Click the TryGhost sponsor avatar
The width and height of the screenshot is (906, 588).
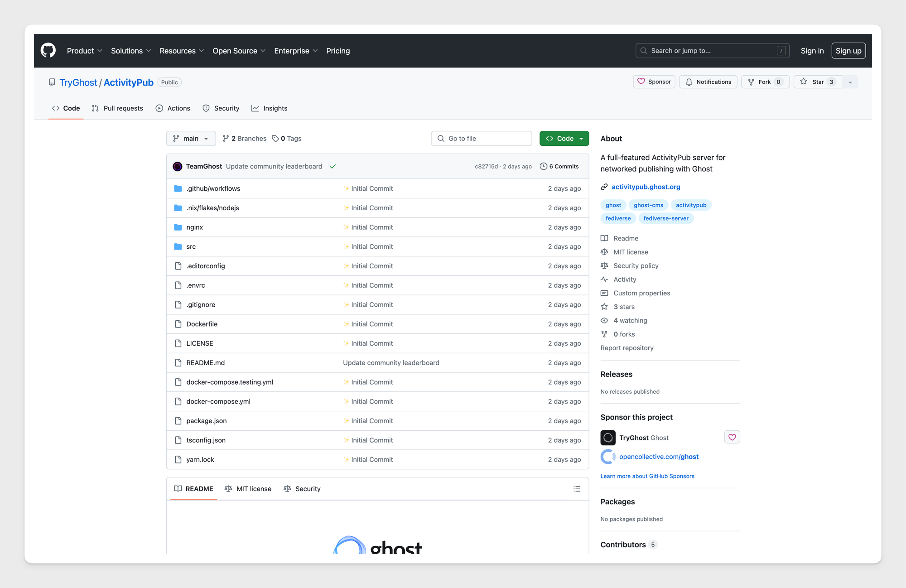tap(608, 438)
